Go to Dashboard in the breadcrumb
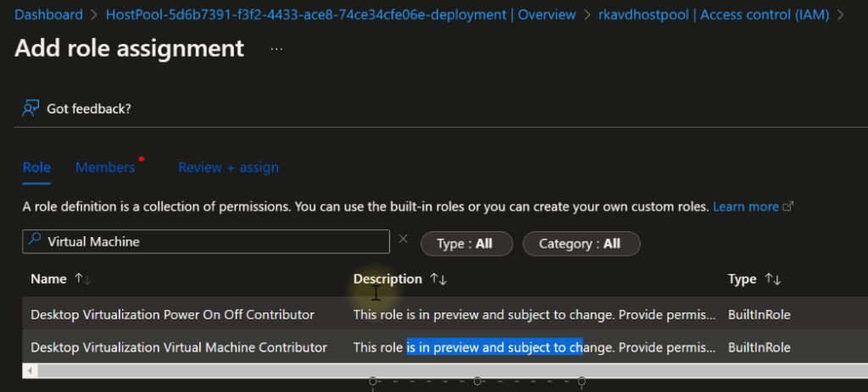Image resolution: width=868 pixels, height=392 pixels. point(49,14)
